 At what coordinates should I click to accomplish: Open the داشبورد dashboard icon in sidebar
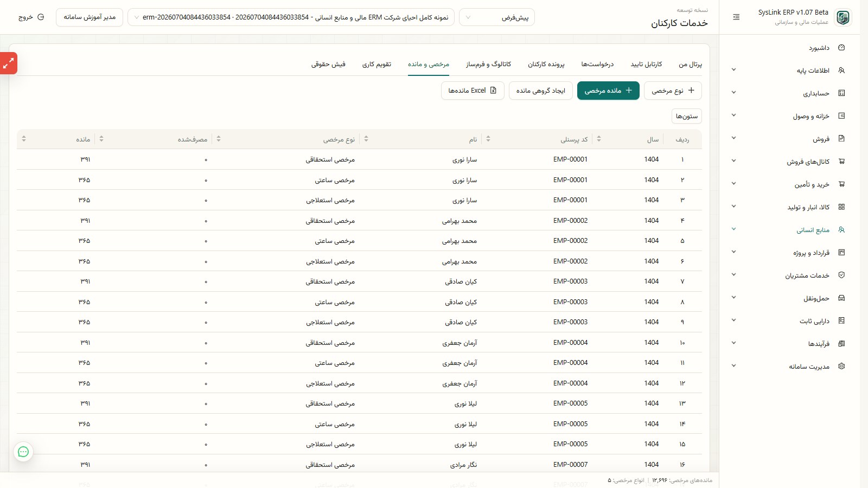click(841, 48)
